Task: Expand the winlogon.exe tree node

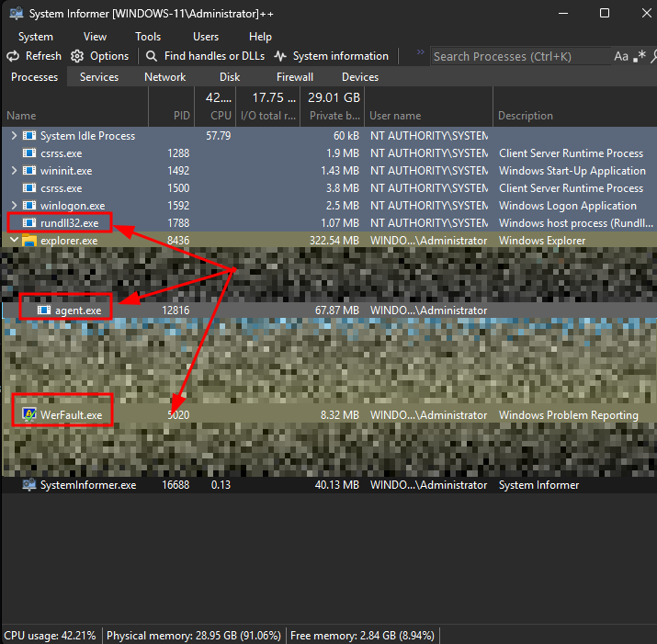Action: [14, 205]
